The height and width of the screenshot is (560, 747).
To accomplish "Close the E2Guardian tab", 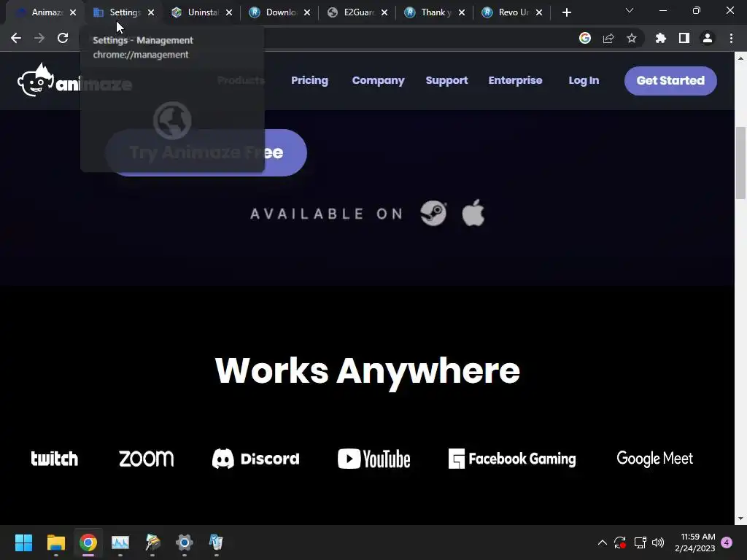I will click(x=384, y=12).
